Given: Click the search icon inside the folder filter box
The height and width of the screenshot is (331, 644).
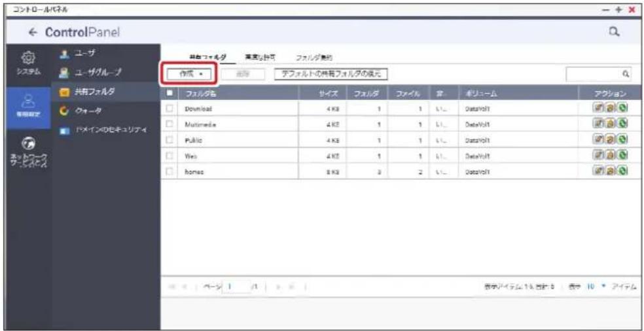Looking at the screenshot, I should [x=625, y=74].
